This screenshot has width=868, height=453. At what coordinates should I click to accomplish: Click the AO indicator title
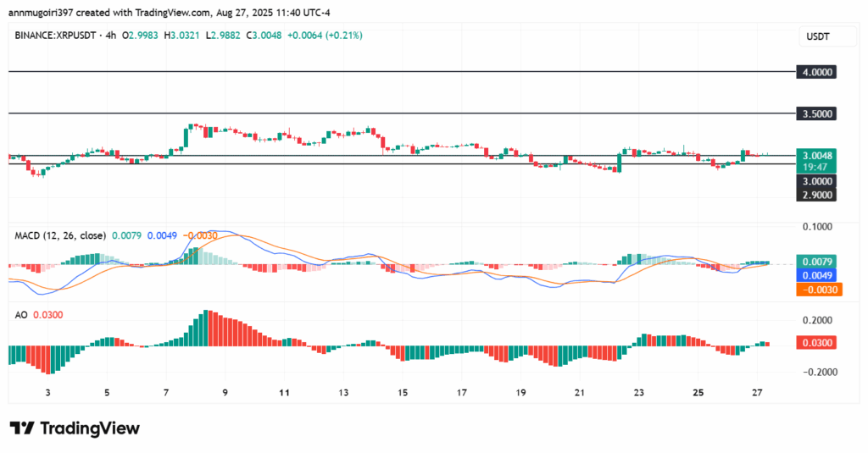coord(21,315)
